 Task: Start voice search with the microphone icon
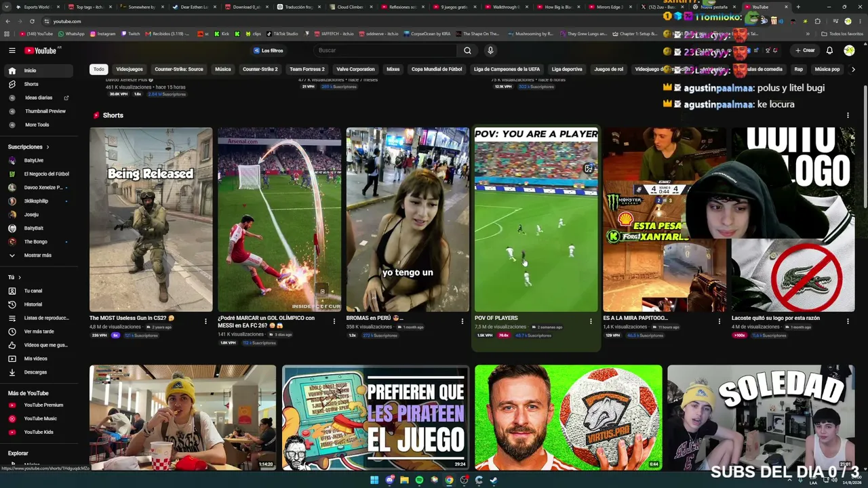(490, 50)
